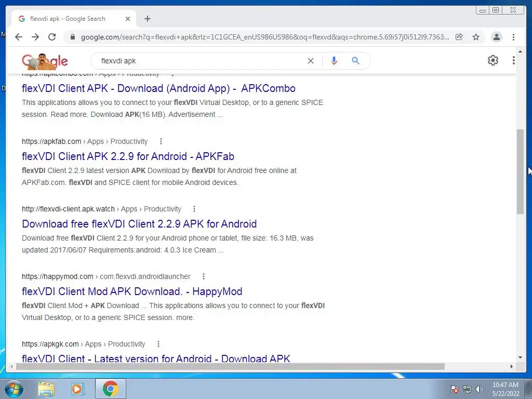Open the Chrome profile avatar
Screen dimensions: 532x399
(496, 37)
